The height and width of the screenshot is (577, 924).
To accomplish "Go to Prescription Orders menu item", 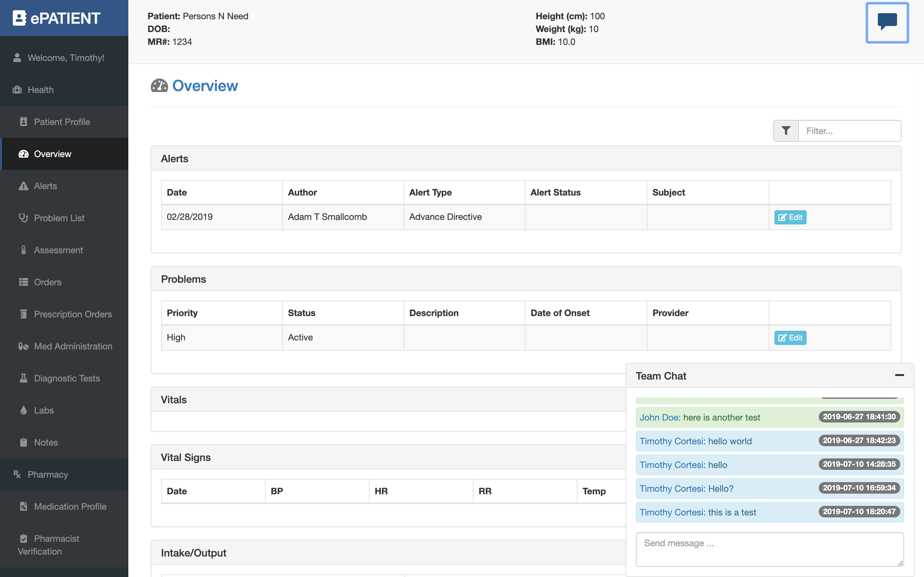I will [x=73, y=314].
